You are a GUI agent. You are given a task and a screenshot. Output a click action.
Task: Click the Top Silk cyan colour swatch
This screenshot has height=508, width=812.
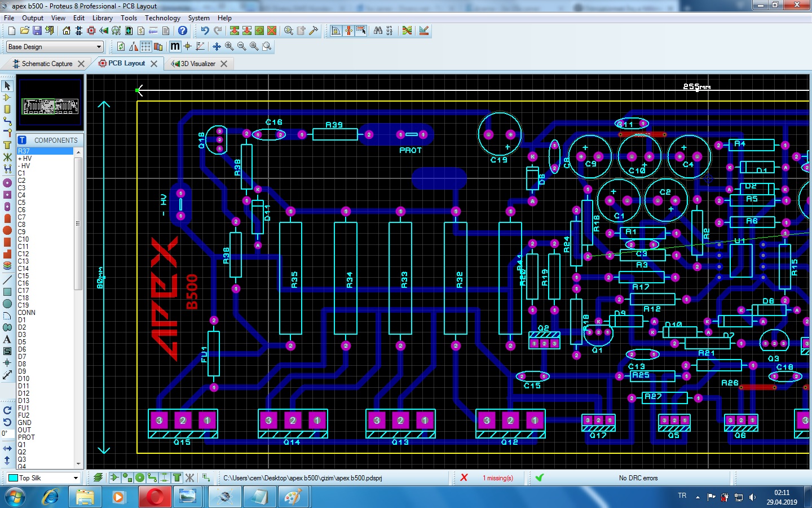[x=13, y=478]
